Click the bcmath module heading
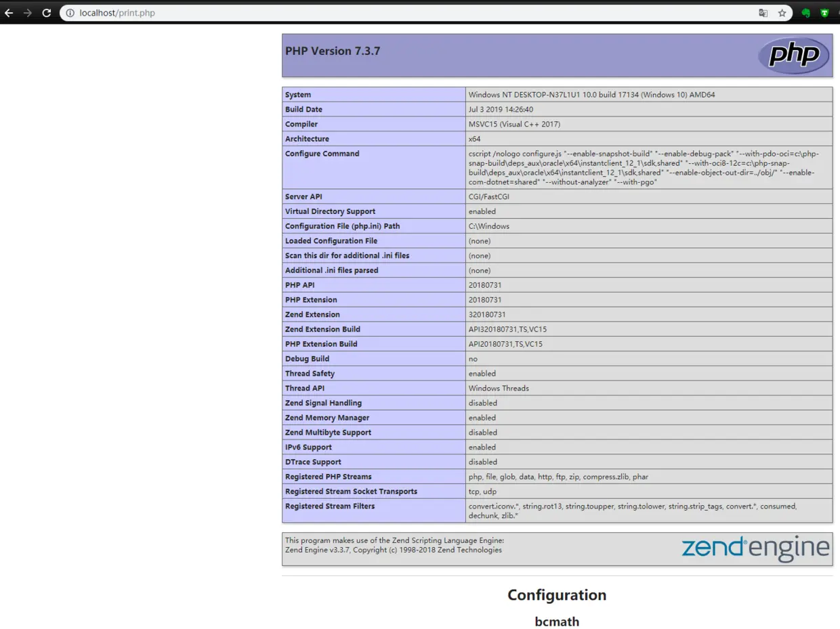 click(x=557, y=622)
